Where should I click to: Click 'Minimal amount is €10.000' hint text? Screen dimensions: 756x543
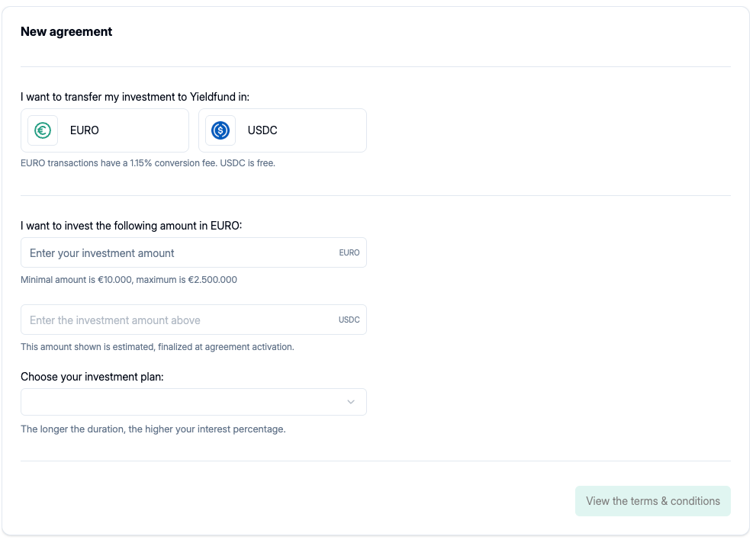coord(129,280)
